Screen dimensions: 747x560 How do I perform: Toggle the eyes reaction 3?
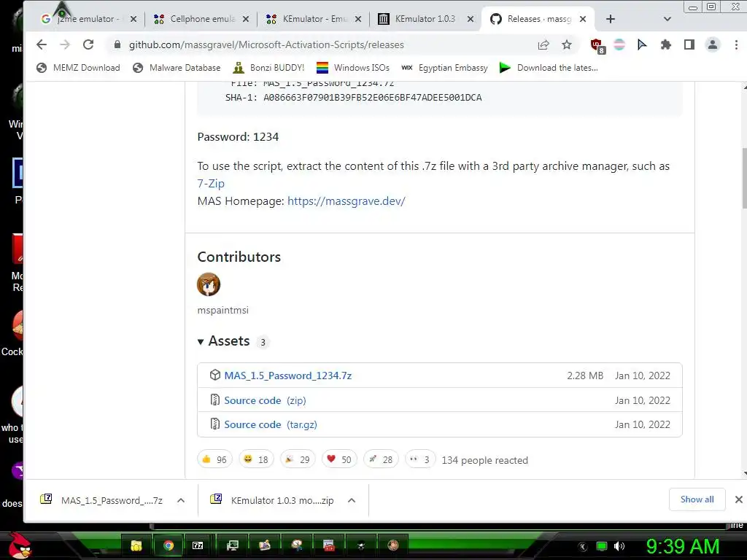tap(419, 459)
